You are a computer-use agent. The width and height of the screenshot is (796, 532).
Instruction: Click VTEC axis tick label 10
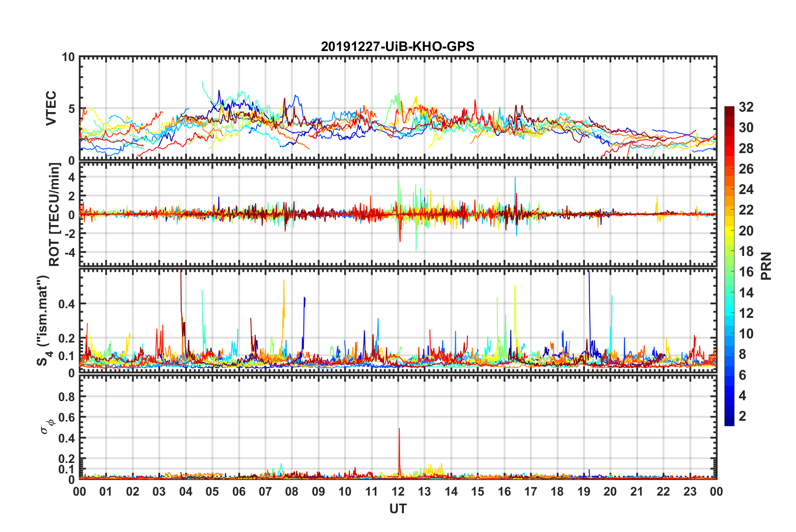(x=69, y=57)
